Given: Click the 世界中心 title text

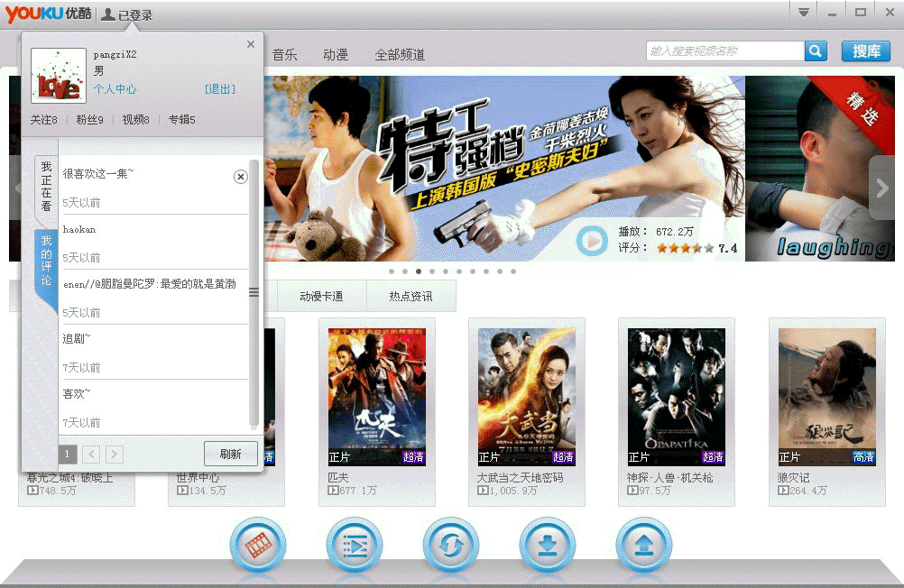Looking at the screenshot, I should click(198, 477).
